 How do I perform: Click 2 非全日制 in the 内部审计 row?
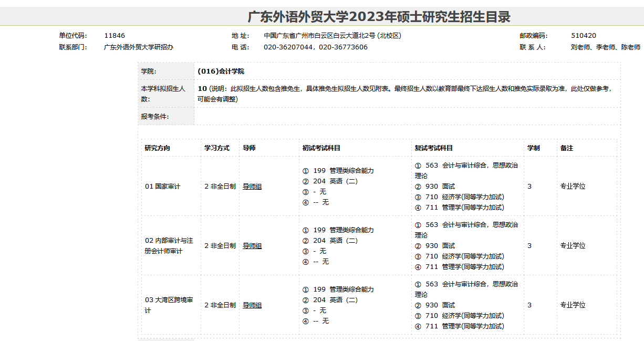coord(220,246)
